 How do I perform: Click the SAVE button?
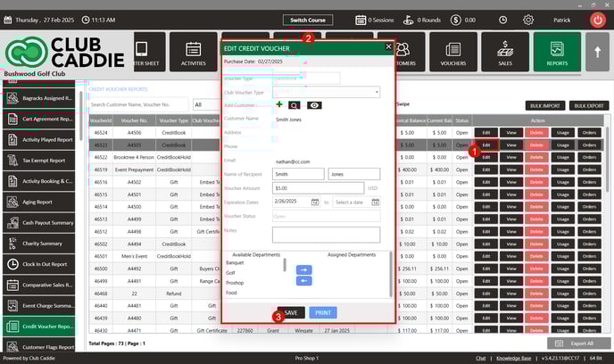point(291,312)
